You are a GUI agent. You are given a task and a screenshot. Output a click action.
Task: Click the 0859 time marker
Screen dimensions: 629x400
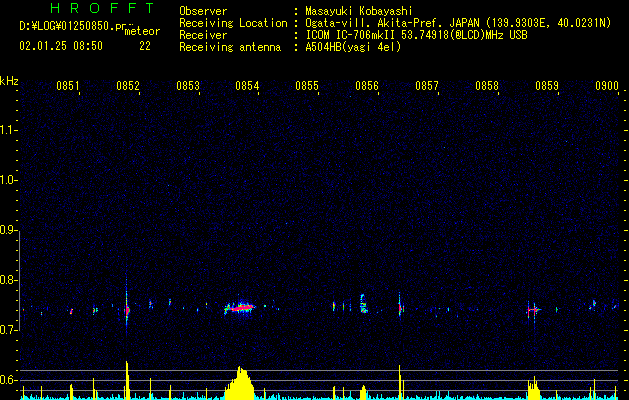coord(547,86)
